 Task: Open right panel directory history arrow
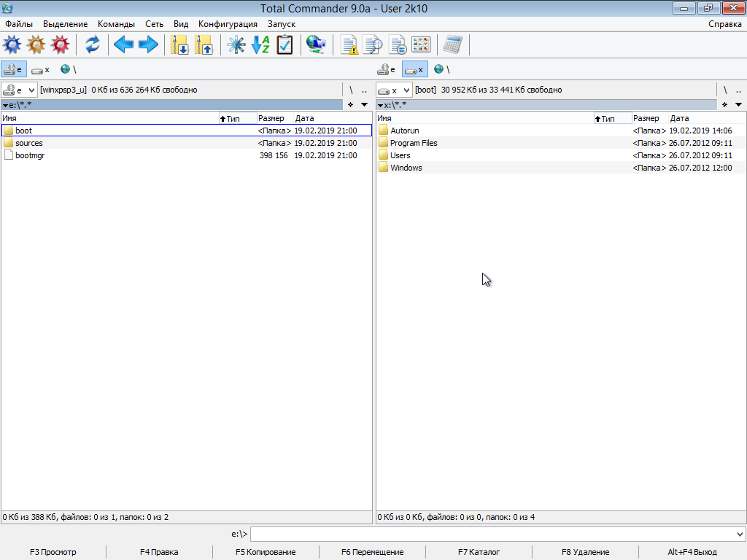pyautogui.click(x=738, y=105)
